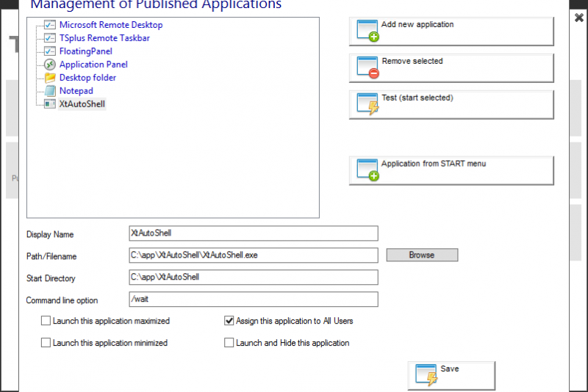Viewport: 588px width, 392px height.
Task: Click the Desktop folder yellow icon
Action: coord(50,78)
